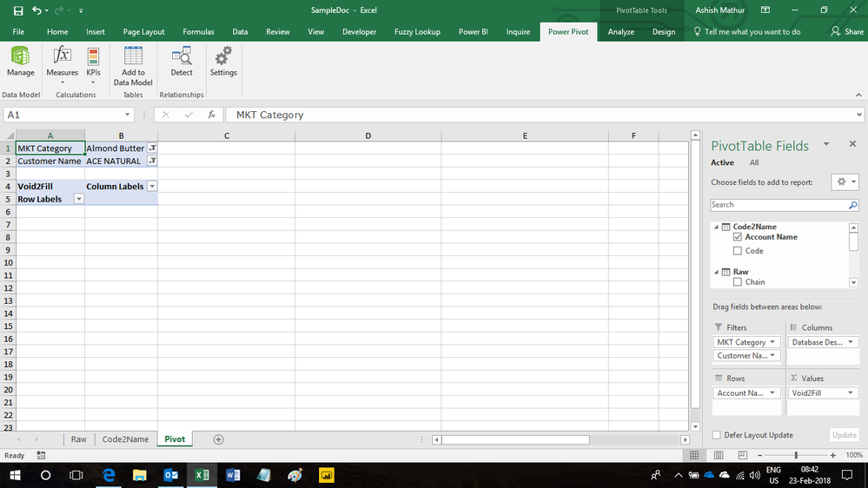868x488 pixels.
Task: Open MKT Category filter dropdown in B1
Action: pyautogui.click(x=152, y=148)
